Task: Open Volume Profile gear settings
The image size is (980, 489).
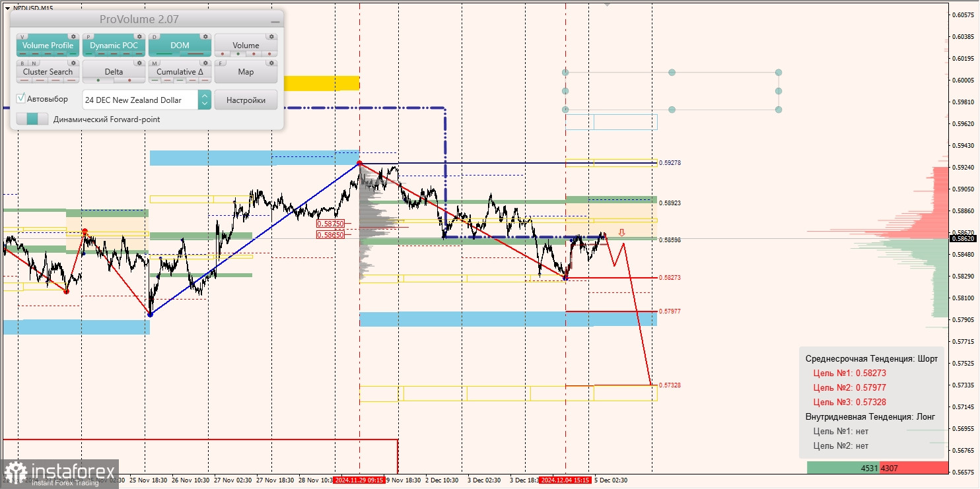Action: [73, 36]
